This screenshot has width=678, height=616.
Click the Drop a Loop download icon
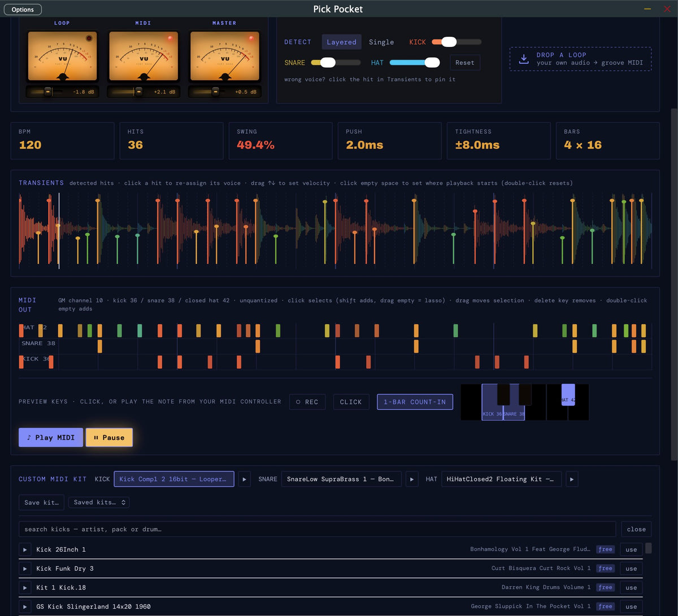524,59
